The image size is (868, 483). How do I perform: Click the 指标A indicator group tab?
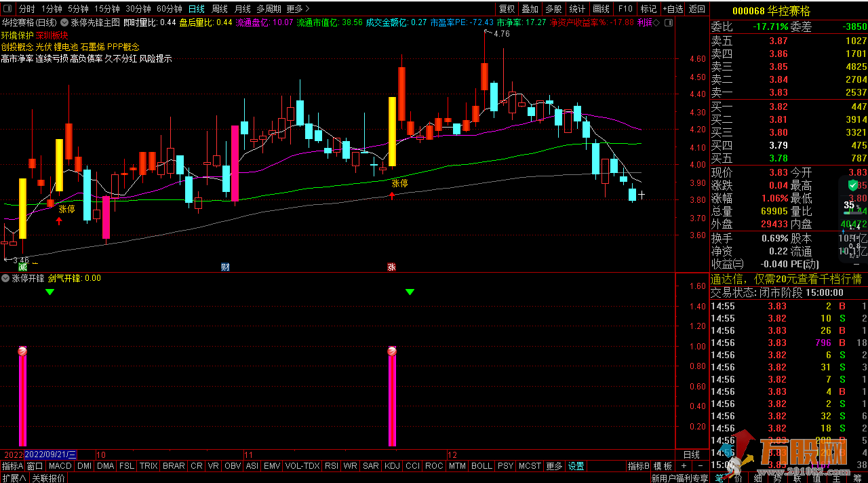coord(12,466)
